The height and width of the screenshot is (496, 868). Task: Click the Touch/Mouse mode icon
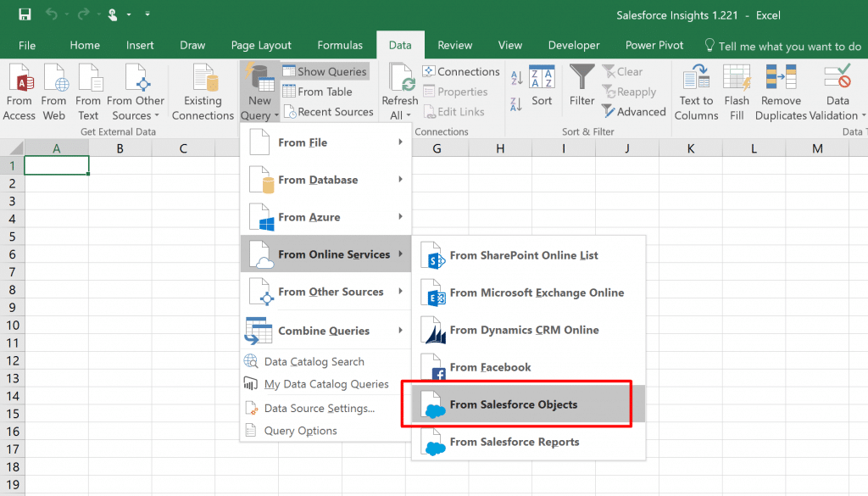tap(113, 14)
